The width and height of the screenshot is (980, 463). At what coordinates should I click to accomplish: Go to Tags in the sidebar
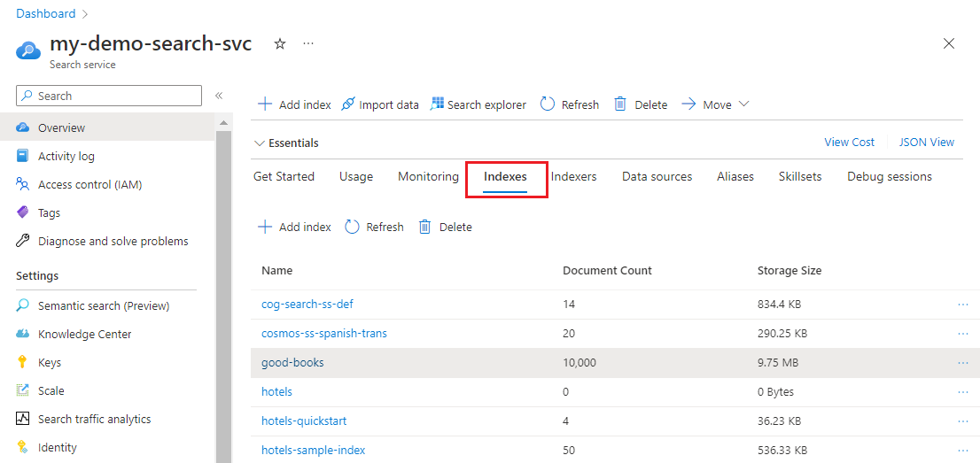click(49, 212)
